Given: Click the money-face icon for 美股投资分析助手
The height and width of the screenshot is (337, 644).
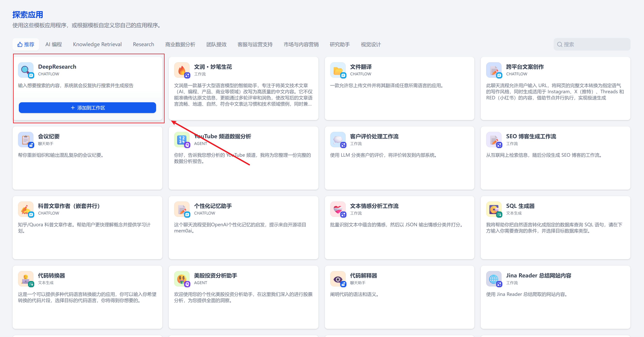Looking at the screenshot, I should click(181, 279).
